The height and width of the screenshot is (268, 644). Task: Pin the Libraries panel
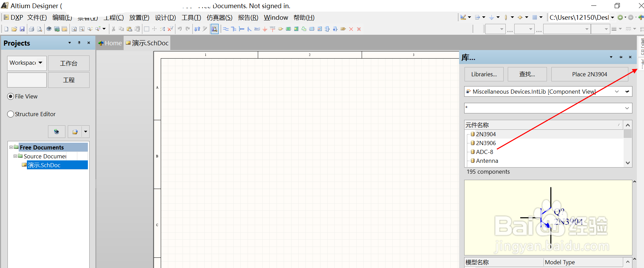pyautogui.click(x=621, y=57)
